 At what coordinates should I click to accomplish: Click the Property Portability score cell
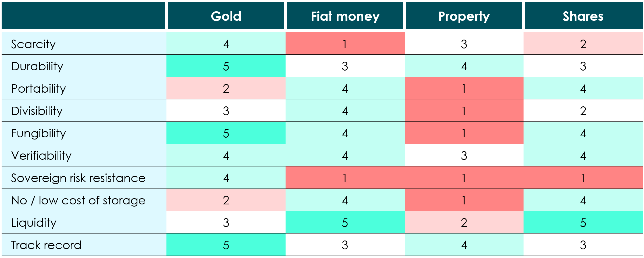point(464,89)
